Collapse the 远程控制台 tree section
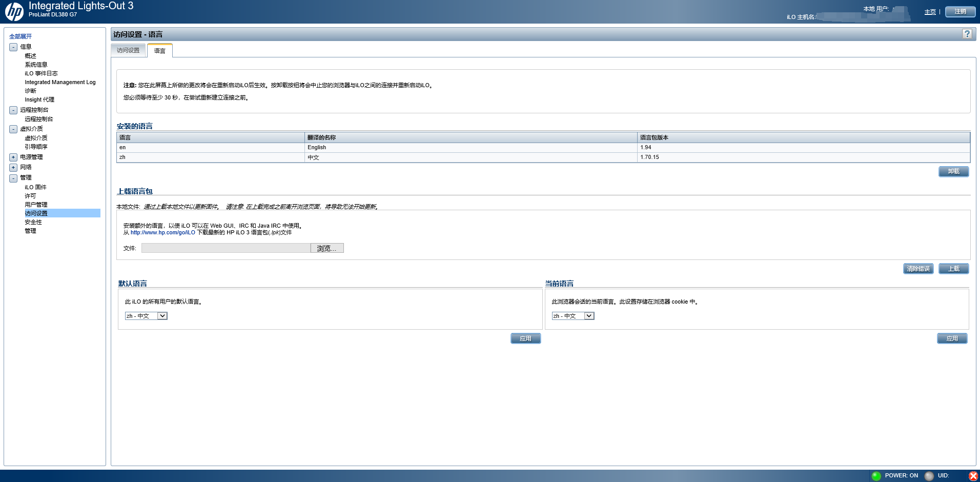980x482 pixels. [13, 110]
